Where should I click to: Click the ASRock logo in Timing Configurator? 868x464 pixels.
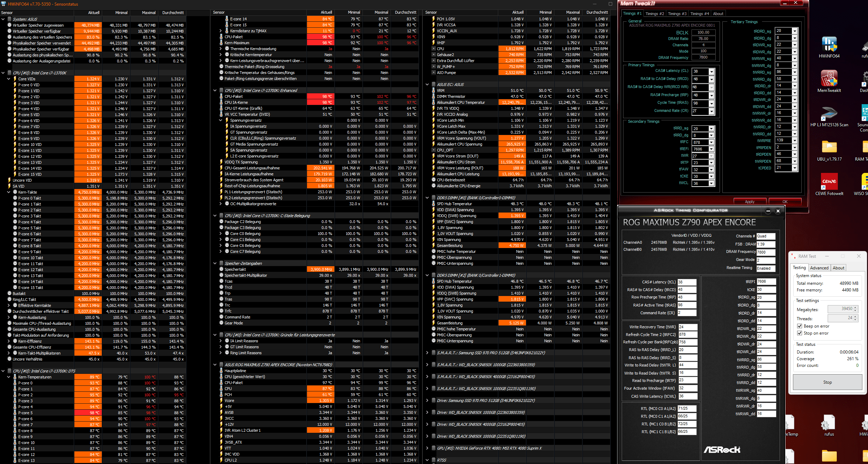722,450
